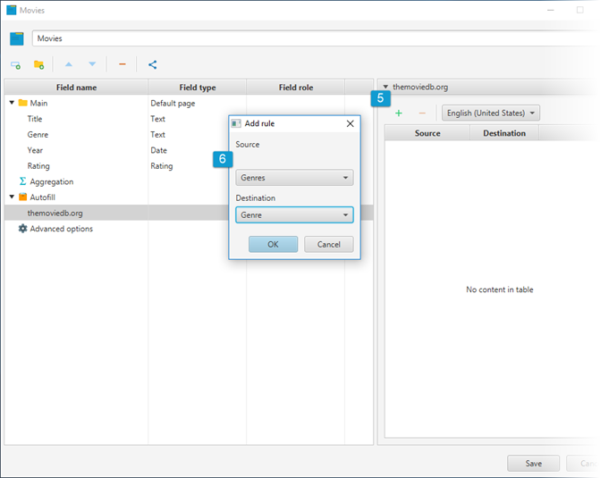Click the Autofill orange icon
The height and width of the screenshot is (478, 600).
point(23,197)
